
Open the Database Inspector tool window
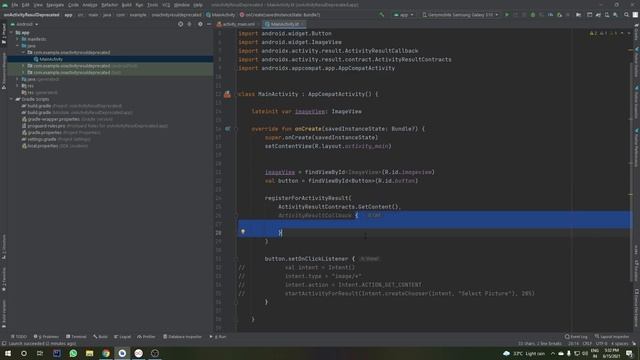pos(182,337)
